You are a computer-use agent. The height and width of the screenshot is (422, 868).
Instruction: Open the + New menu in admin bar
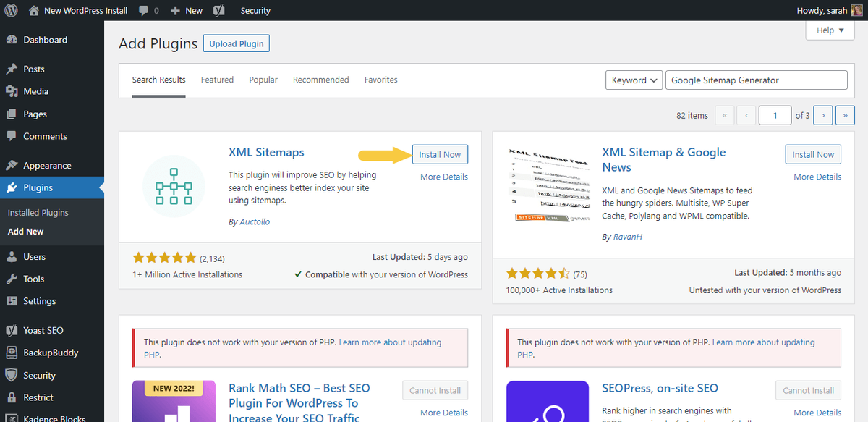187,11
